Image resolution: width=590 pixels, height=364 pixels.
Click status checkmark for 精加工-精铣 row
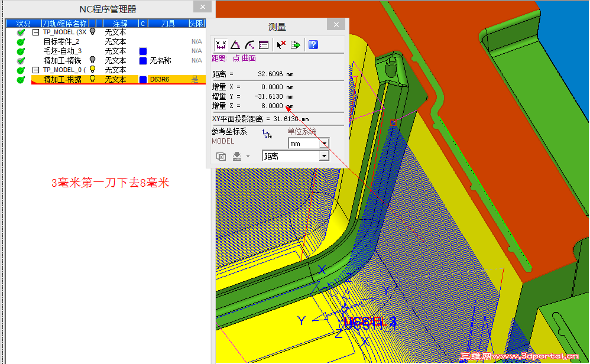[x=21, y=60]
